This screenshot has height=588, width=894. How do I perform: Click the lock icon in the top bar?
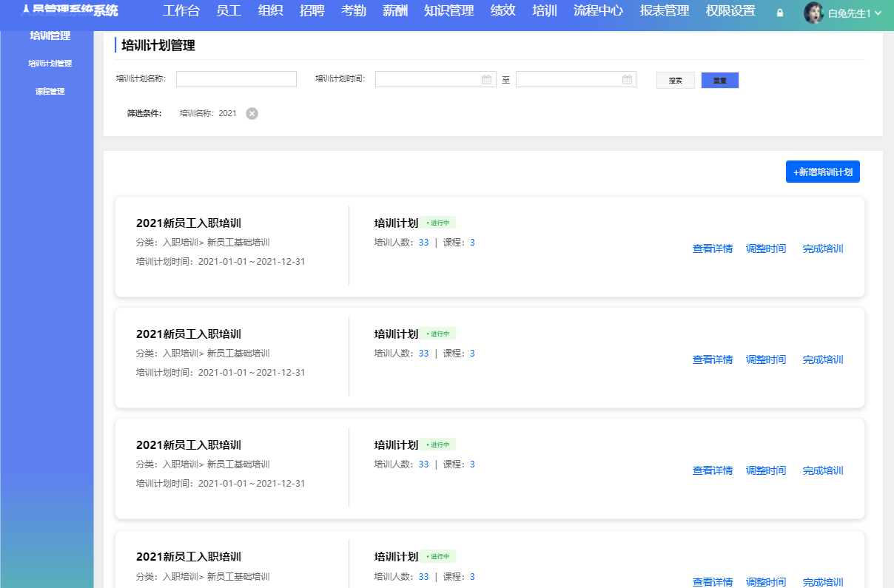[779, 12]
